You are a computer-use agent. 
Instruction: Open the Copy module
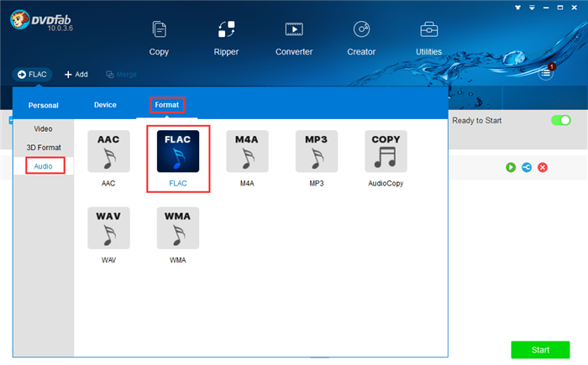point(159,38)
